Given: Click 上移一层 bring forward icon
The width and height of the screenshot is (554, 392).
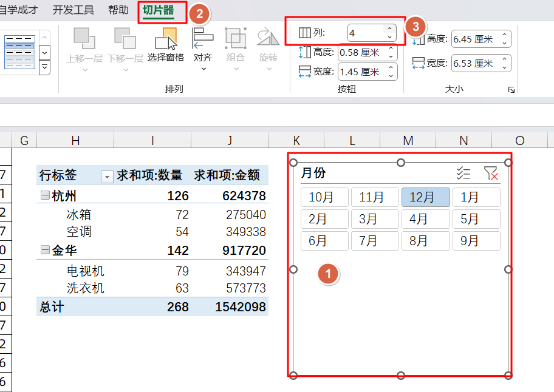Looking at the screenshot, I should (84, 38).
